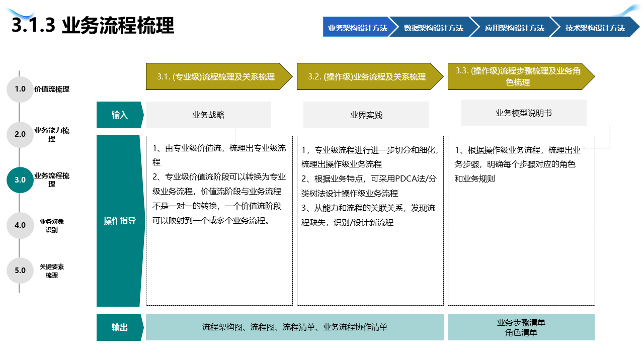644x362 pixels.
Task: Select the 业务架构设计方法 navigation tab
Action: pos(359,28)
